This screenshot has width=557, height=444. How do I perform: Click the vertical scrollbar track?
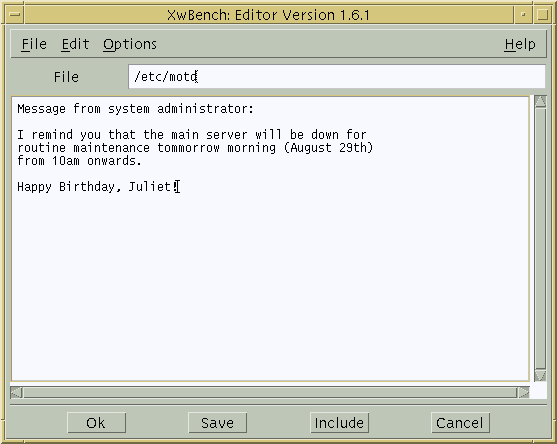click(540, 239)
